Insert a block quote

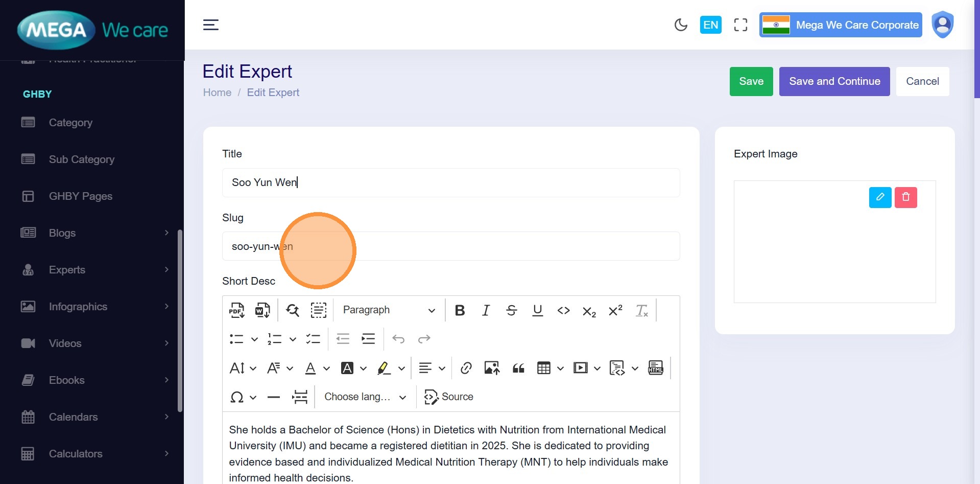pos(518,368)
